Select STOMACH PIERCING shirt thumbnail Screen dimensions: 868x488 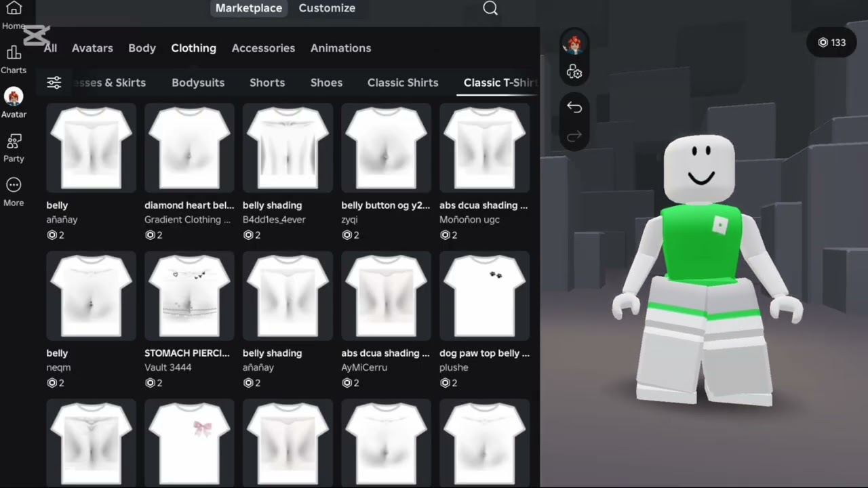coord(189,296)
